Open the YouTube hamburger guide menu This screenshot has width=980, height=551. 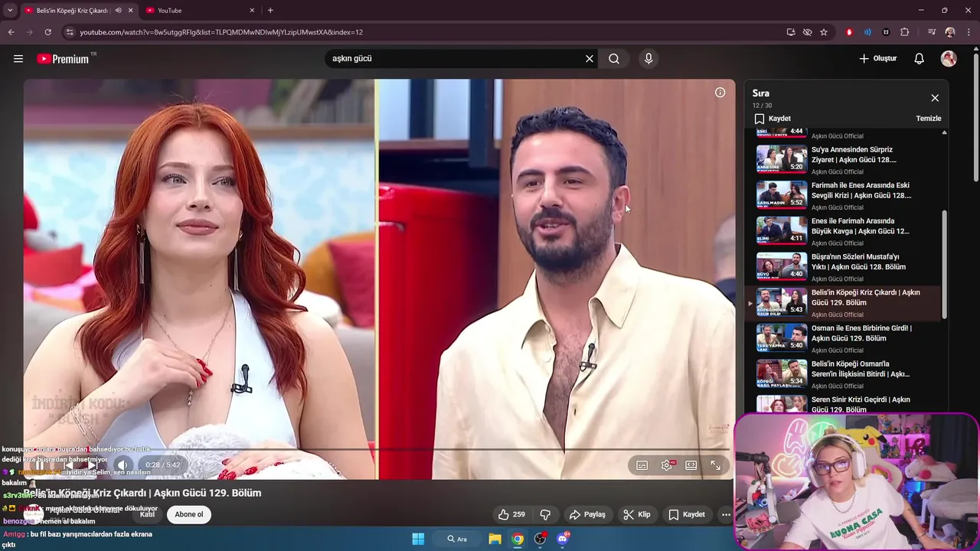pyautogui.click(x=18, y=58)
